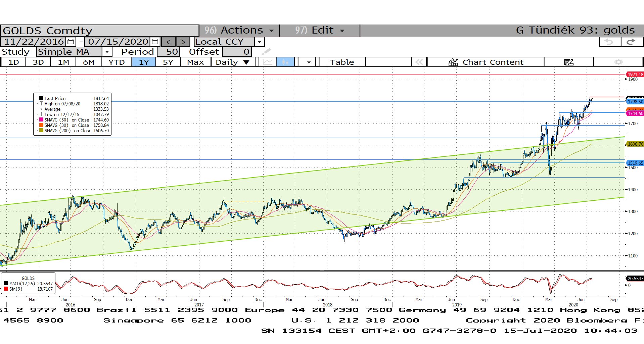Click the pencil annotate icon
Viewport: 644px width, 344px height.
(x=266, y=52)
